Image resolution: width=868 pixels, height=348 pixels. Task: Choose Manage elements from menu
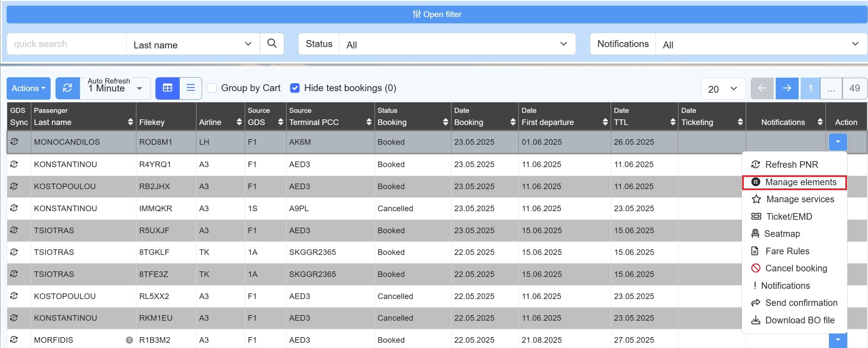(794, 182)
